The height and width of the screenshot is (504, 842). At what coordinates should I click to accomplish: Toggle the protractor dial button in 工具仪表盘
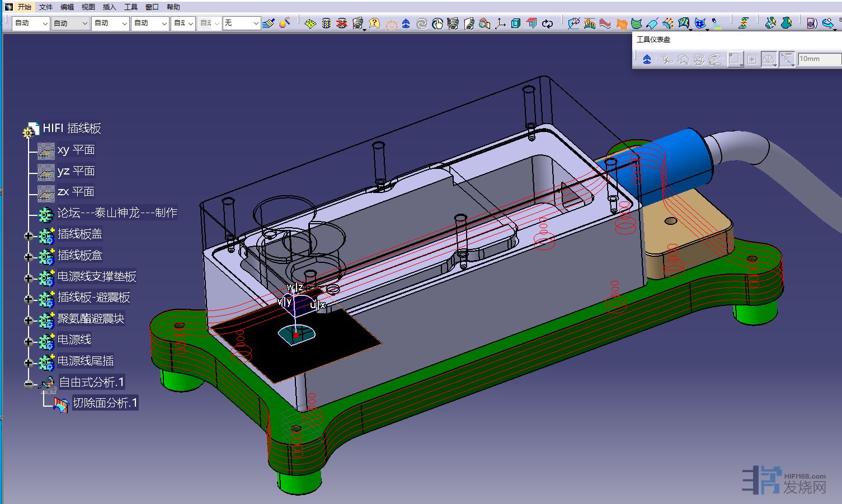769,59
